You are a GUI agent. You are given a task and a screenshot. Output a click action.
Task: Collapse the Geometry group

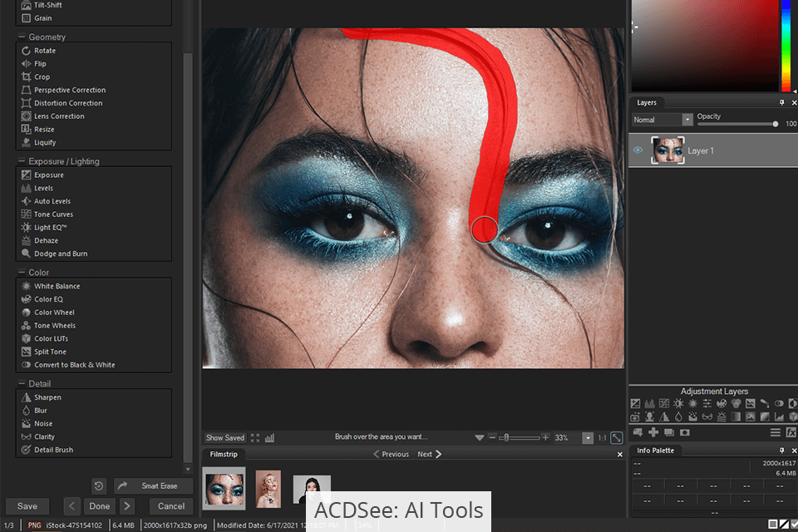tap(22, 37)
